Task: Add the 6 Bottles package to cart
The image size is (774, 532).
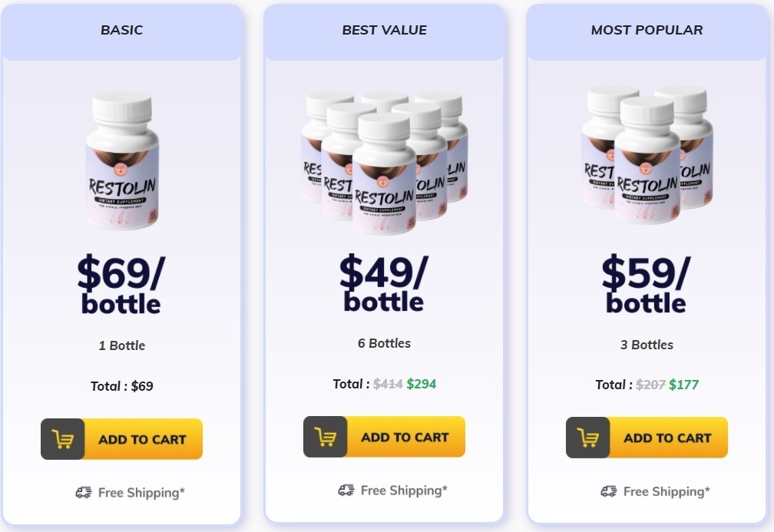Action: 384,437
